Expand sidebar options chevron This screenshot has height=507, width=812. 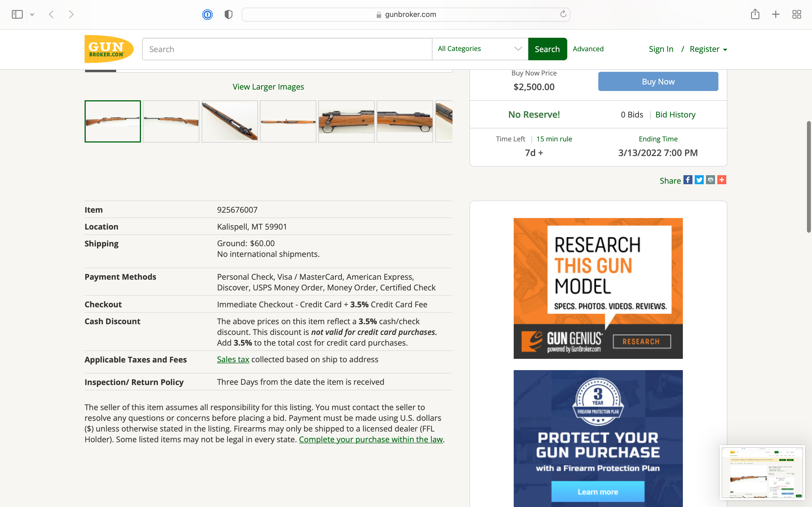click(32, 14)
